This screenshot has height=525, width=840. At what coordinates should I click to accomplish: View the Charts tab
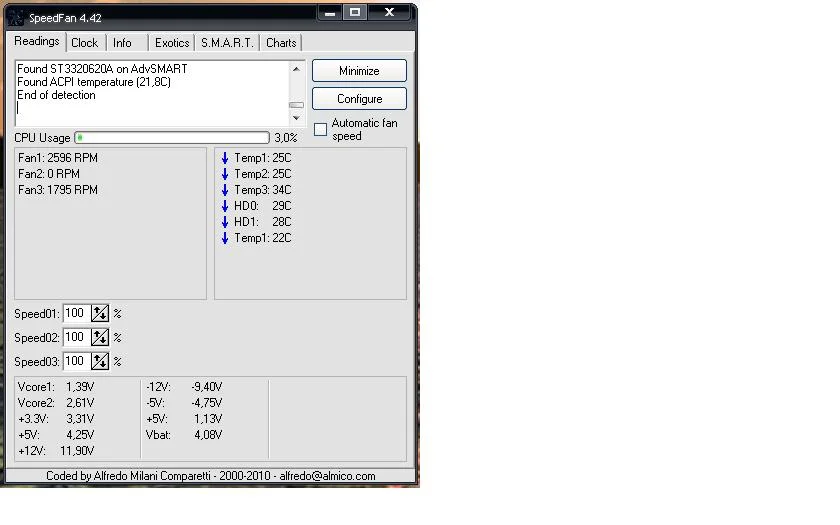pyautogui.click(x=281, y=43)
